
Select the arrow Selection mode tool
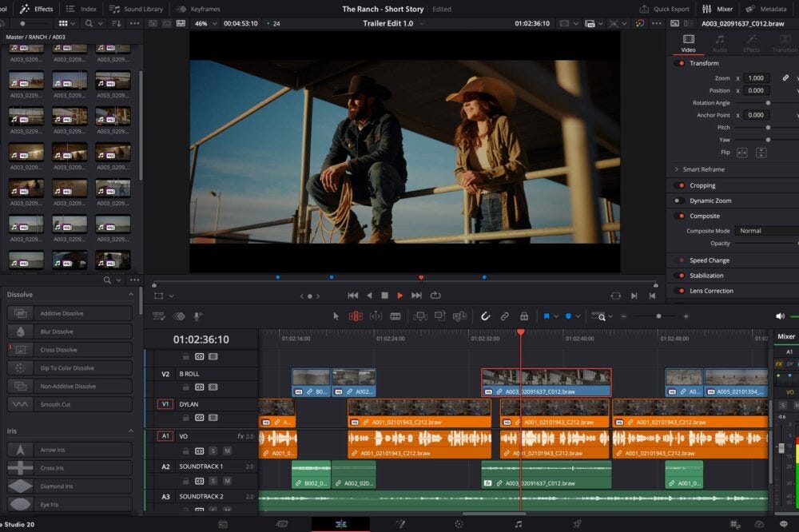(336, 316)
